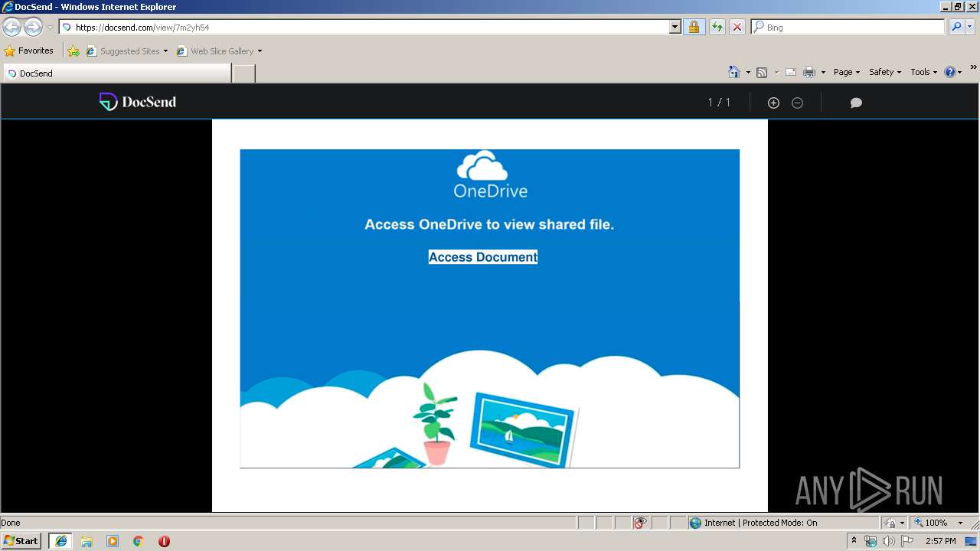Image resolution: width=980 pixels, height=551 pixels.
Task: Open recent pages dropdown next to Forward
Action: (50, 28)
